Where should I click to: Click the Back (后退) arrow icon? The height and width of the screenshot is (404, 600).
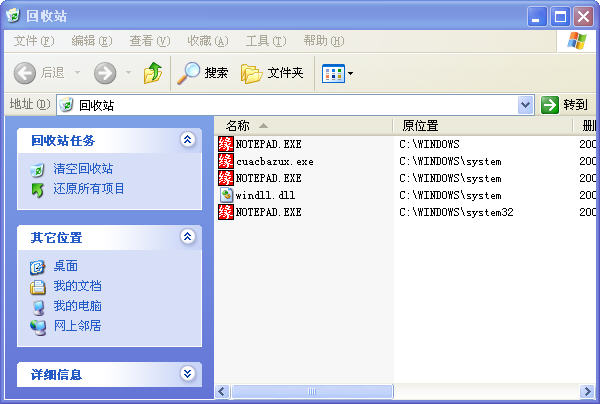(x=24, y=73)
